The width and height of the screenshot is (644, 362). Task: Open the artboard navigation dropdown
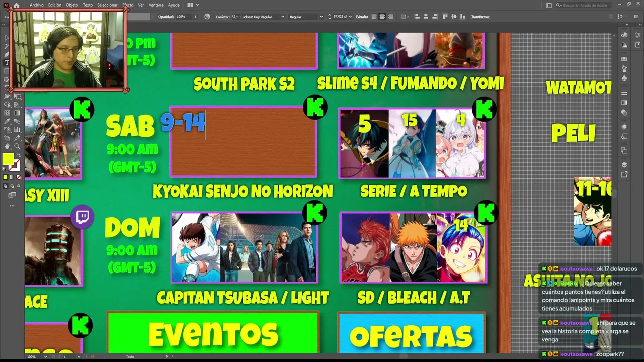point(79,357)
